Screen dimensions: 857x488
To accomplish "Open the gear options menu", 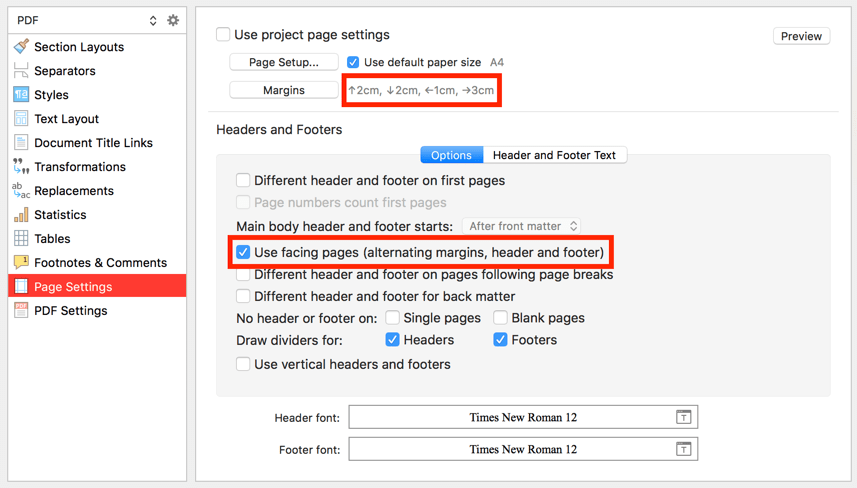I will tap(173, 20).
